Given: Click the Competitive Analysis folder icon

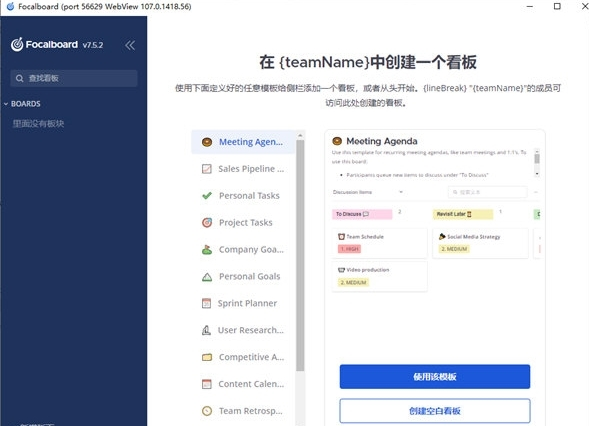Looking at the screenshot, I should (x=207, y=357).
